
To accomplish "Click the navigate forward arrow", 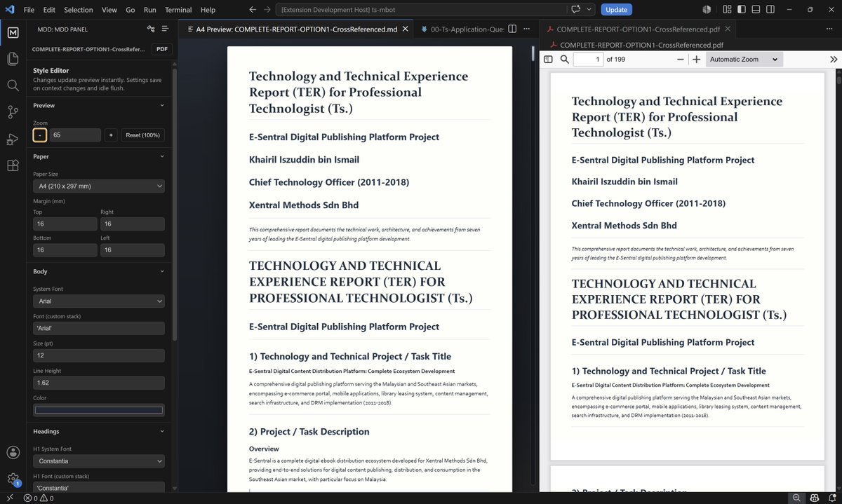I will point(267,10).
